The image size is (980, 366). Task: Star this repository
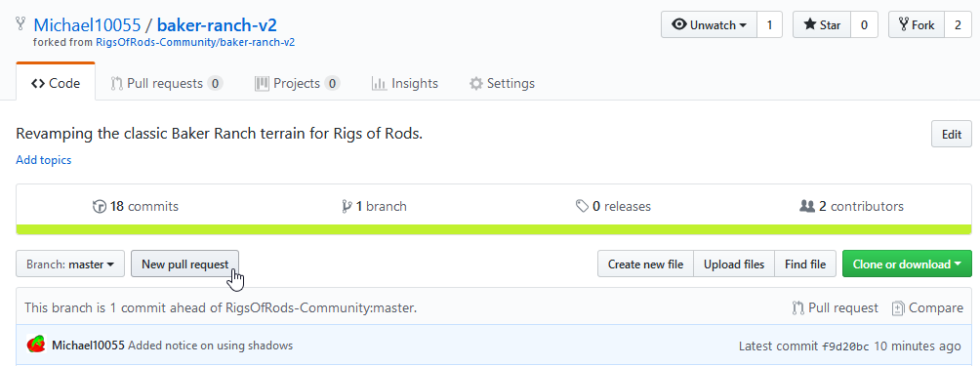coord(821,25)
